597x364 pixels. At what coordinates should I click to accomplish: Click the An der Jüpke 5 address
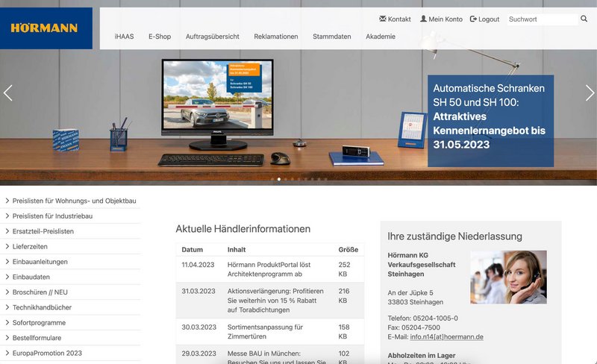point(410,293)
